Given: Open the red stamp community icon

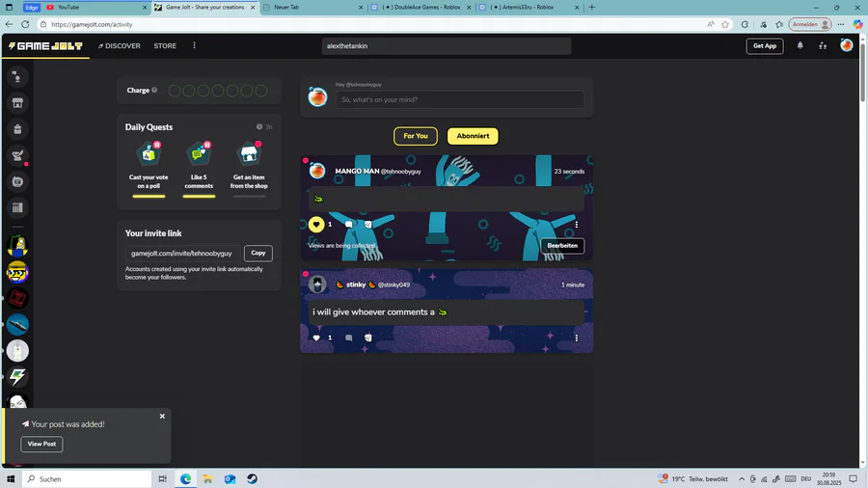Looking at the screenshot, I should click(x=17, y=298).
